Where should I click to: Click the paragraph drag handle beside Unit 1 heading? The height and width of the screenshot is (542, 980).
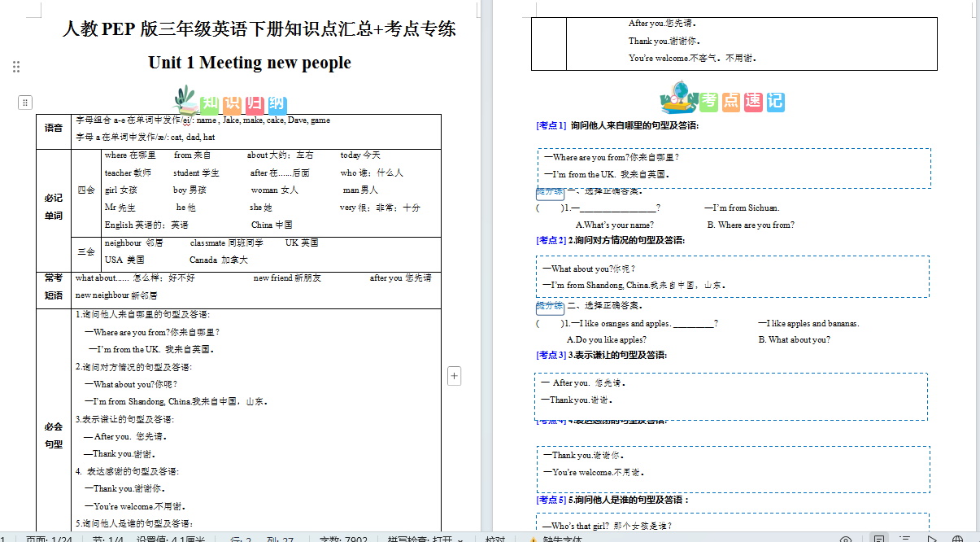(16, 67)
